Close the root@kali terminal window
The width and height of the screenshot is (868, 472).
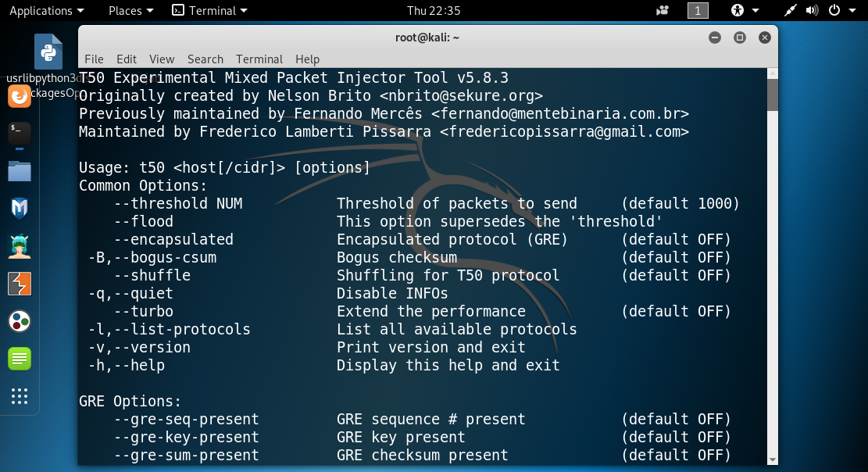coord(765,38)
